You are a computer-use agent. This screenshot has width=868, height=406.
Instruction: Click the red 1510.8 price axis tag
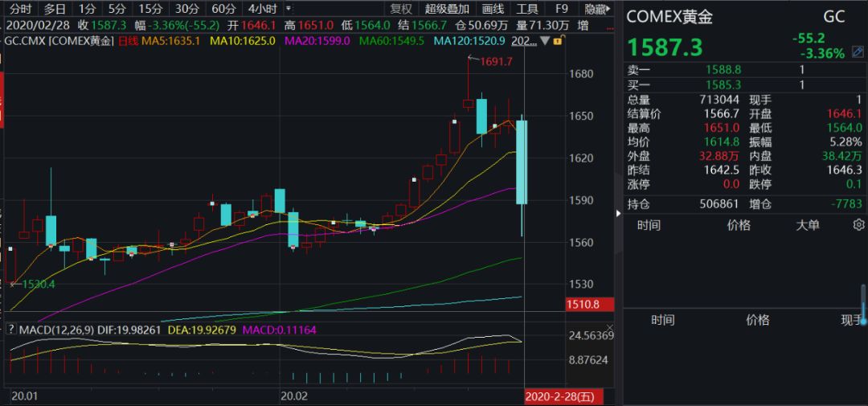590,304
